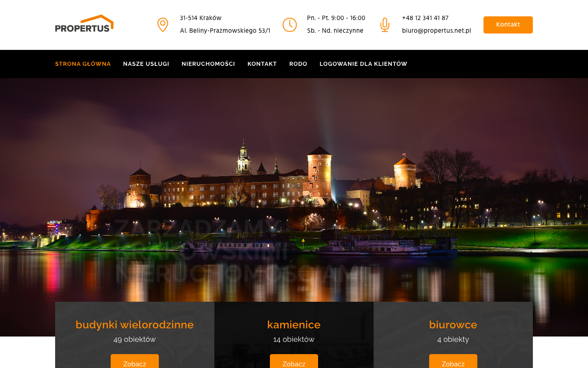The width and height of the screenshot is (588, 368).
Task: Click the phone number +48 12 341 41 87
Action: pos(425,18)
